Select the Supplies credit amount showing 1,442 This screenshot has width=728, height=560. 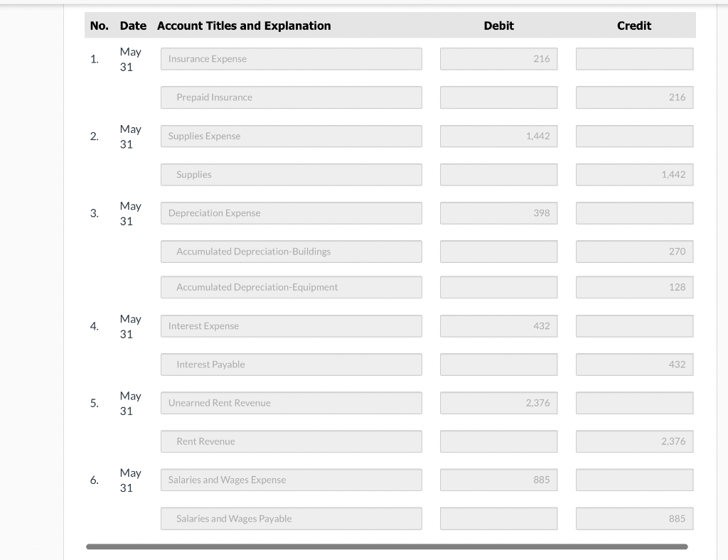633,174
